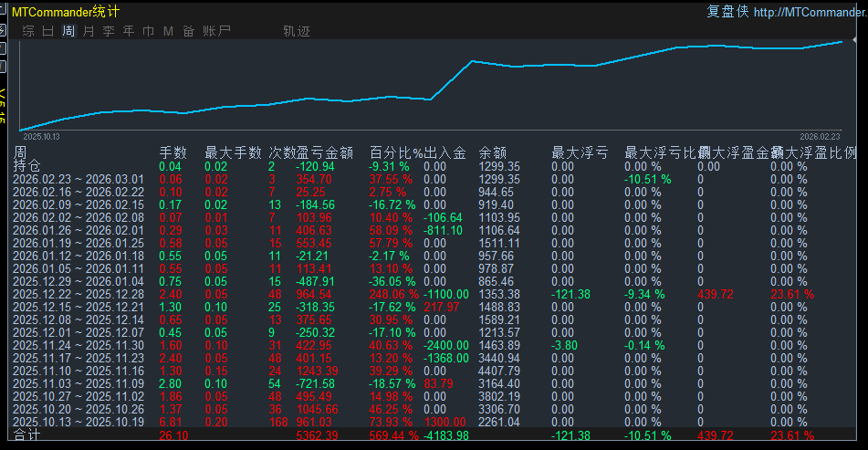Click loss value -721.58
This screenshot has height=450, width=868.
(x=316, y=383)
